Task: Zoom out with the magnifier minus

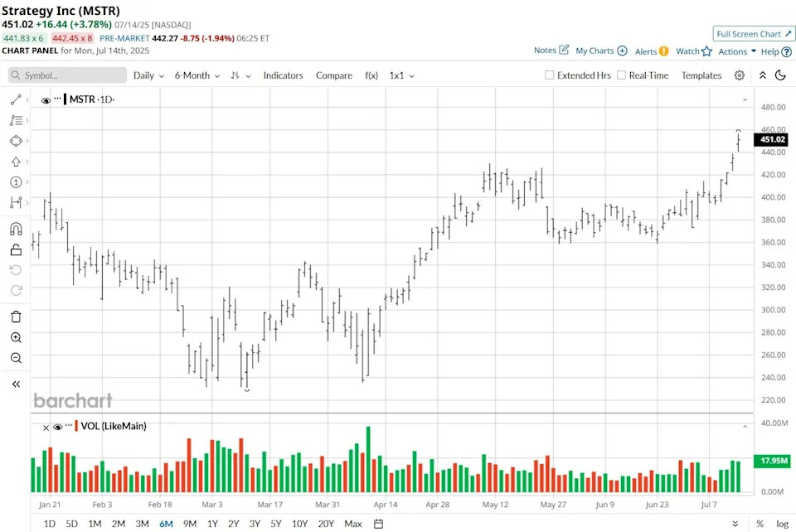Action: (16, 358)
